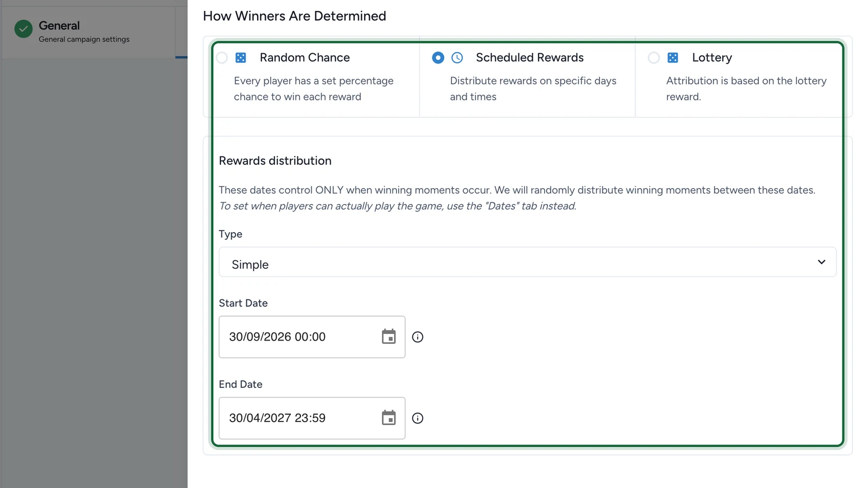Click the Type field label
The width and height of the screenshot is (868, 488).
pyautogui.click(x=231, y=234)
